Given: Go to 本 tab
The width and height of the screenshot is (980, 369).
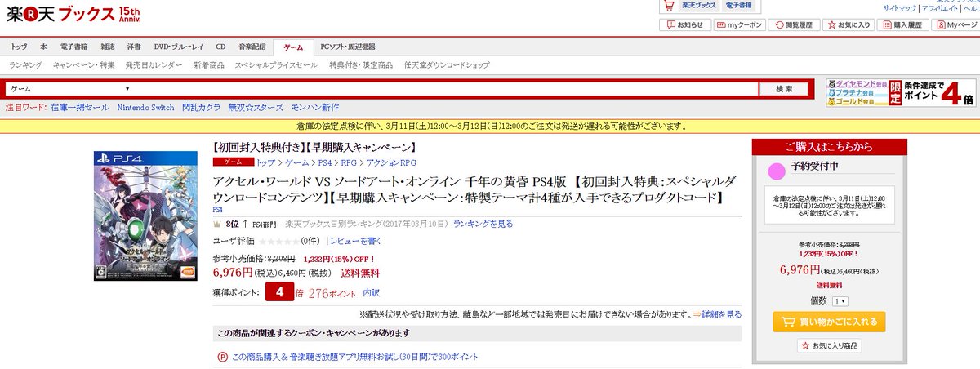Looking at the screenshot, I should [44, 47].
